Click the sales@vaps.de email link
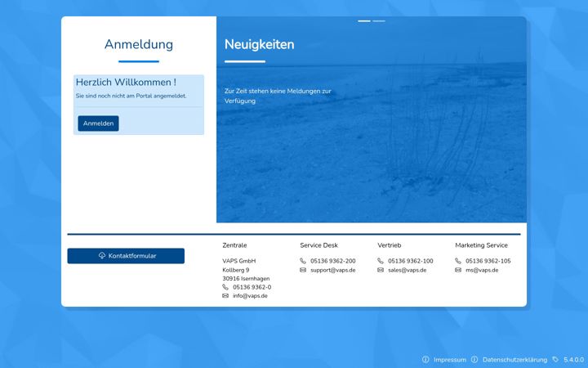 tap(408, 270)
